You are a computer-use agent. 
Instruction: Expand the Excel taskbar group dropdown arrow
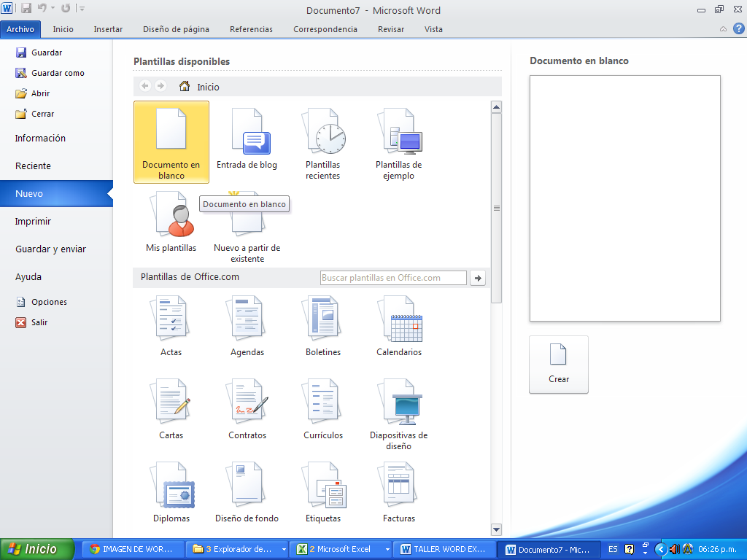coord(386,549)
